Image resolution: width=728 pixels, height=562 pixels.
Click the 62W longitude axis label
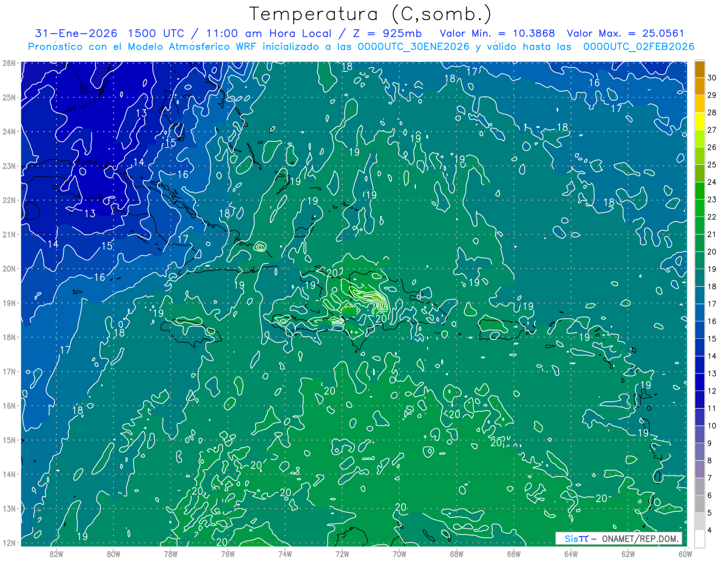tap(628, 554)
